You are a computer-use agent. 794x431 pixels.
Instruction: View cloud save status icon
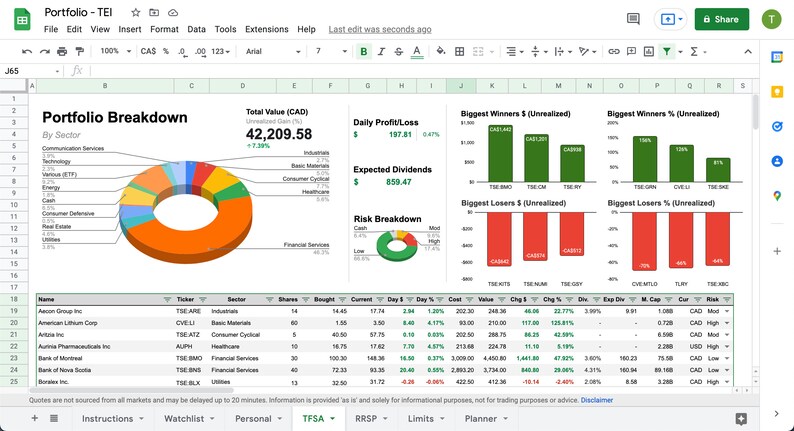pos(173,13)
